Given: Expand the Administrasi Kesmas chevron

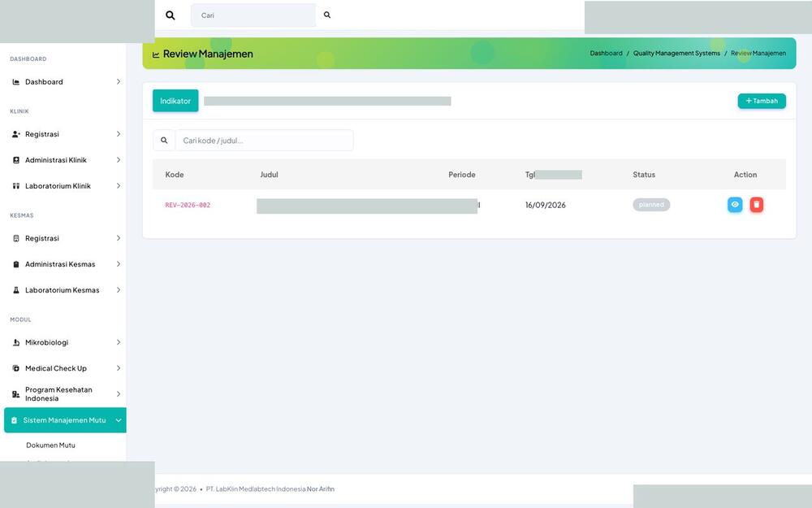Looking at the screenshot, I should click(118, 264).
